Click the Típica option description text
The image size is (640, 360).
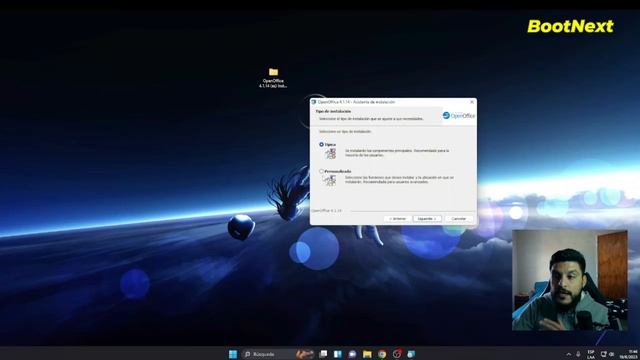point(397,153)
